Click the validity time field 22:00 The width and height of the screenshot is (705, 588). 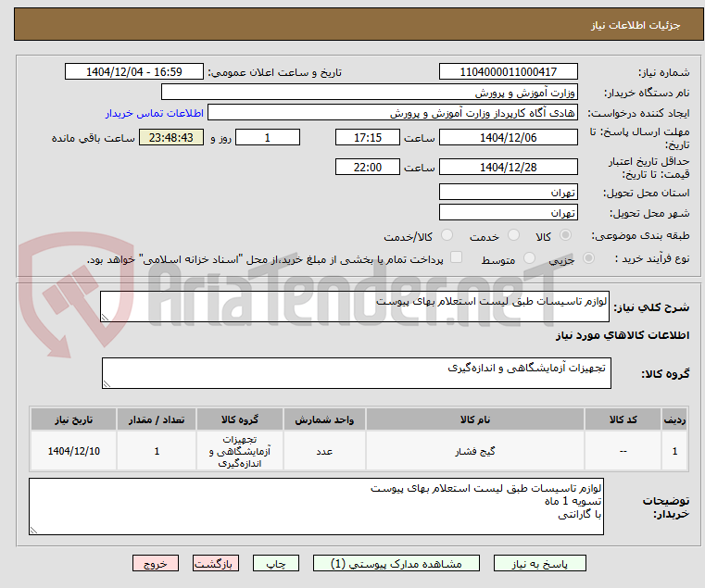click(x=368, y=168)
